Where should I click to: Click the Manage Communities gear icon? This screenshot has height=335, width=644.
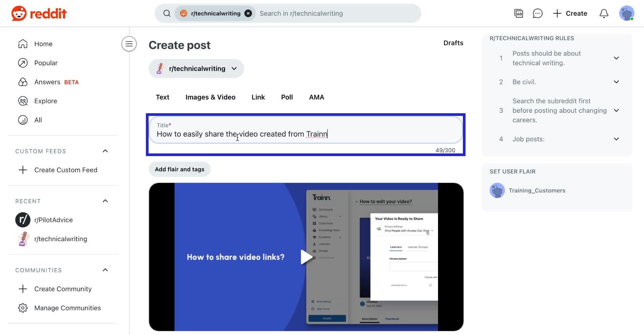[x=22, y=308]
